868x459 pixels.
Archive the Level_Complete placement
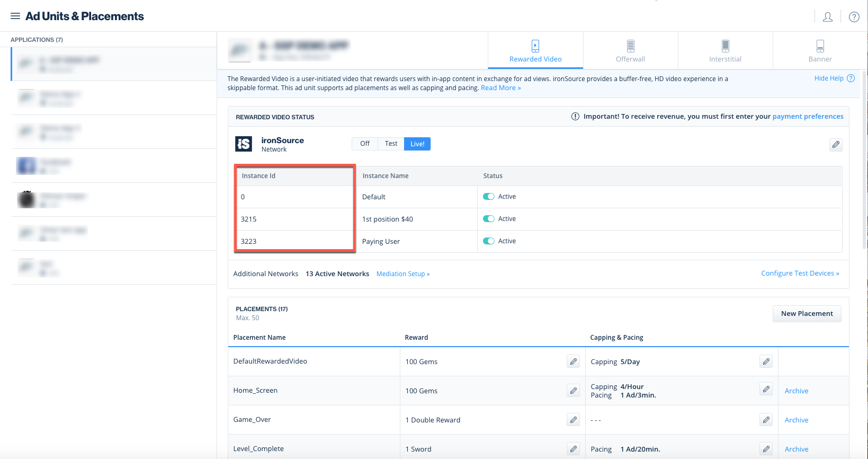pos(797,449)
